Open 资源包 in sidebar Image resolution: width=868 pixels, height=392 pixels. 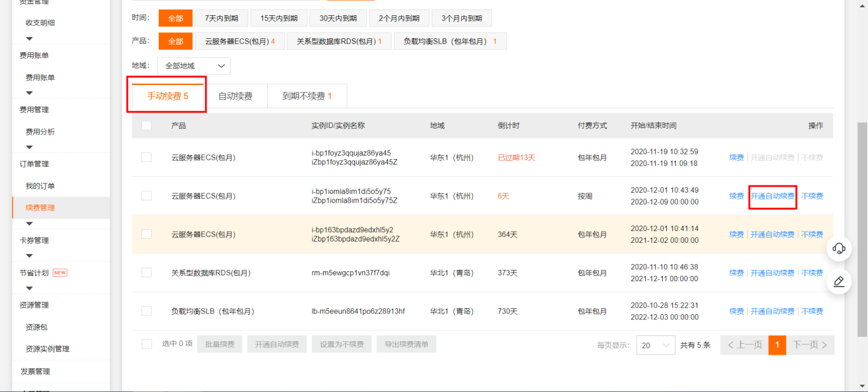point(37,327)
